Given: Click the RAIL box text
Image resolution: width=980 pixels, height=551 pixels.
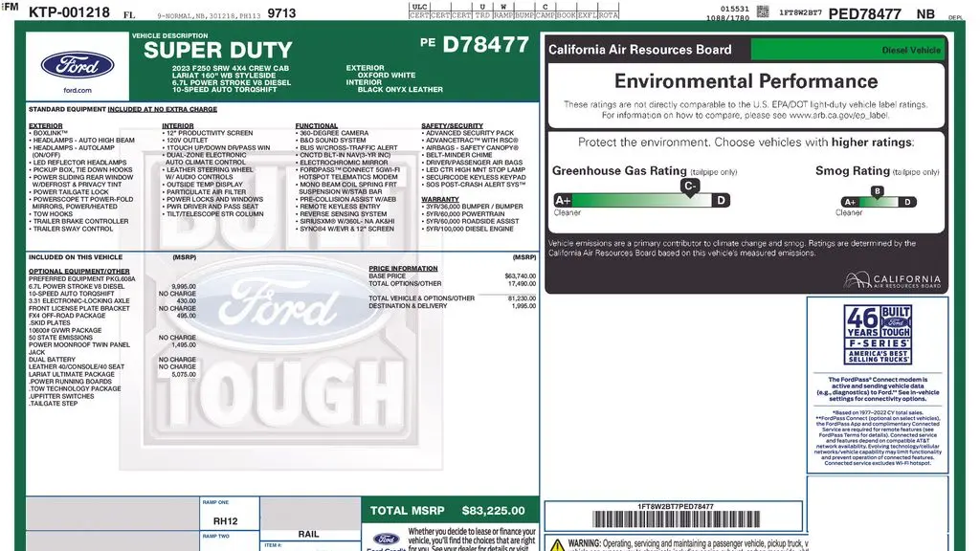Looking at the screenshot, I should [x=309, y=534].
